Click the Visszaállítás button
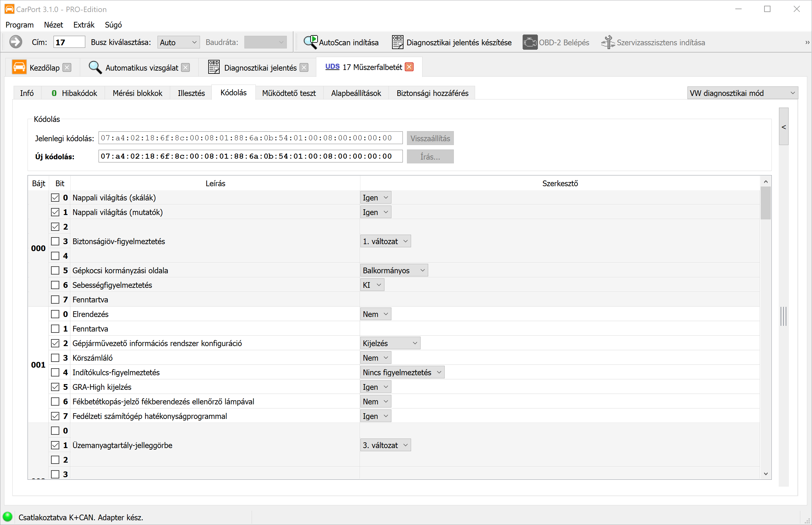The height and width of the screenshot is (525, 812). tap(430, 138)
